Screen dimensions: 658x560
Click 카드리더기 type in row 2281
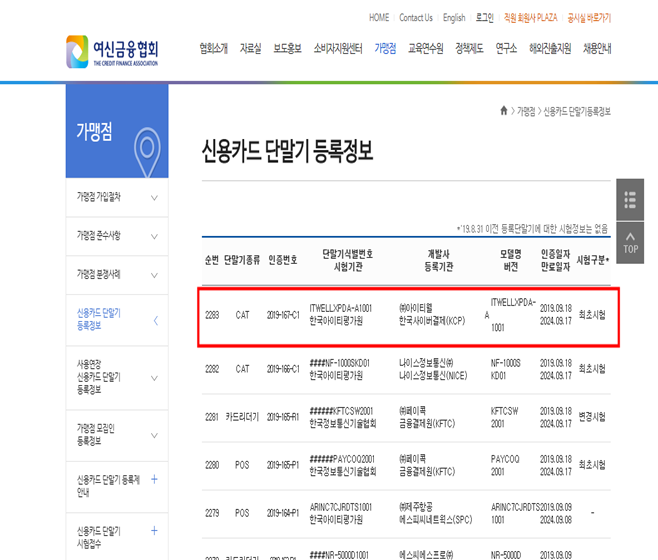(x=242, y=417)
